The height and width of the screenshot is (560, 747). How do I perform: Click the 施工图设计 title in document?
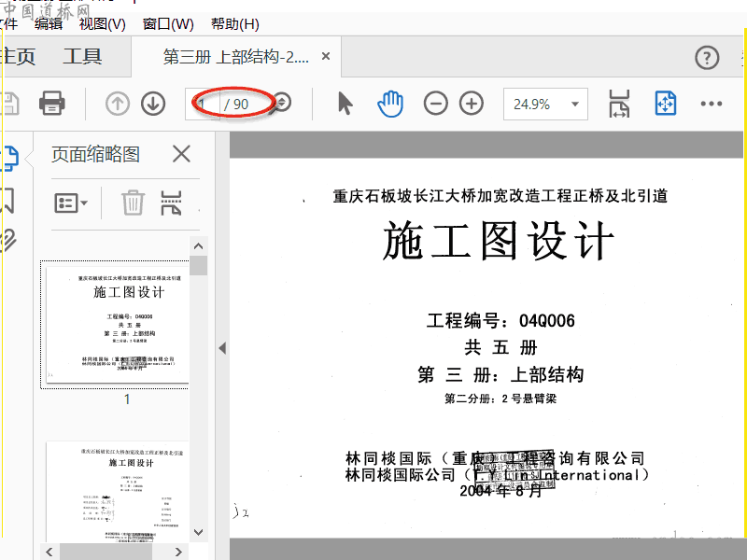(500, 241)
